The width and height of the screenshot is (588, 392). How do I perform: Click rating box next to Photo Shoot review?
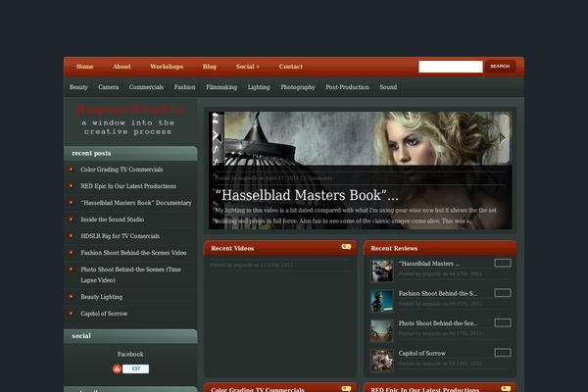503,322
